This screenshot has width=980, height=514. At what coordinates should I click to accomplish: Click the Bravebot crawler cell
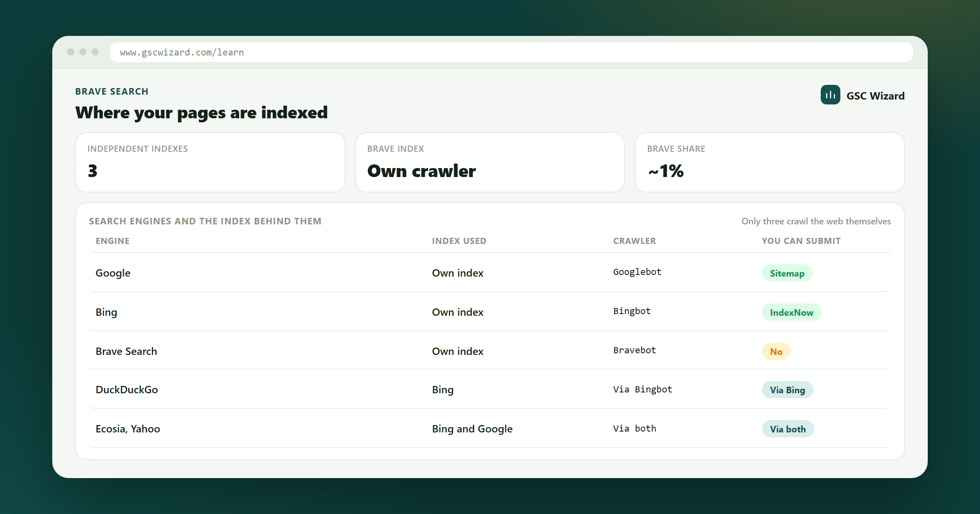point(635,350)
